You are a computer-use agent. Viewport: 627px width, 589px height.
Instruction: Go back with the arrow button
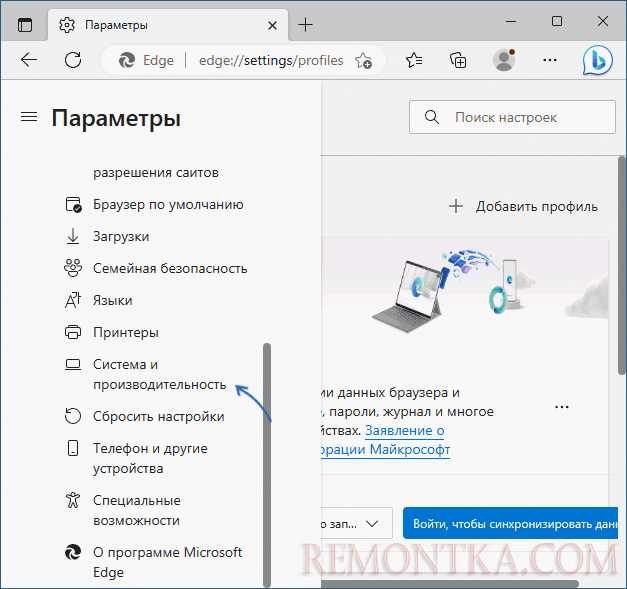coord(29,60)
